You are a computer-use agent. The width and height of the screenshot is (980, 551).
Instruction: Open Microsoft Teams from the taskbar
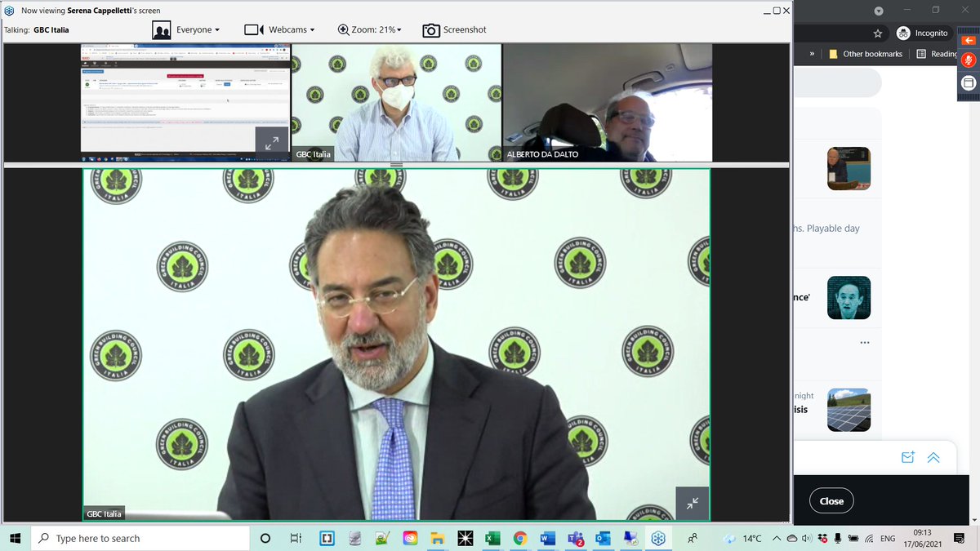(x=576, y=538)
